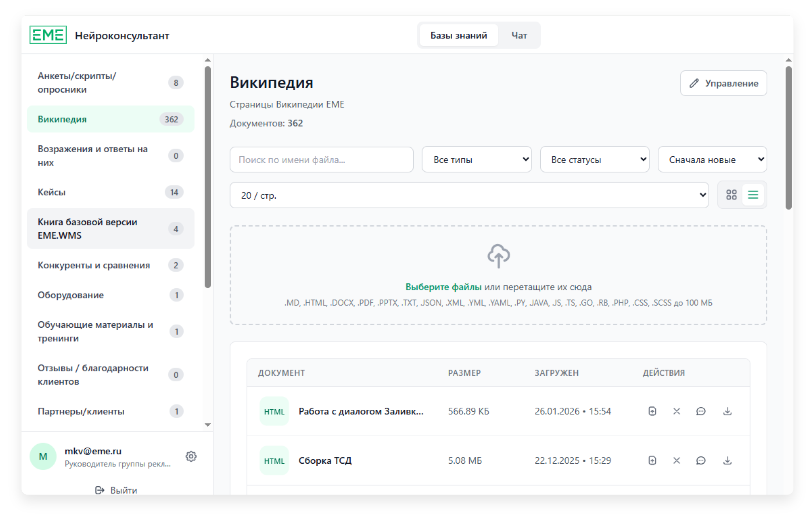The width and height of the screenshot is (812, 523).
Task: Click the Управление button
Action: coord(723,83)
